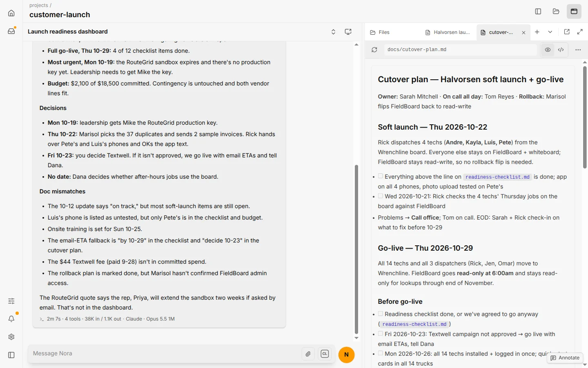The height and width of the screenshot is (368, 588).
Task: Click the CL button in message box
Action: [325, 354]
